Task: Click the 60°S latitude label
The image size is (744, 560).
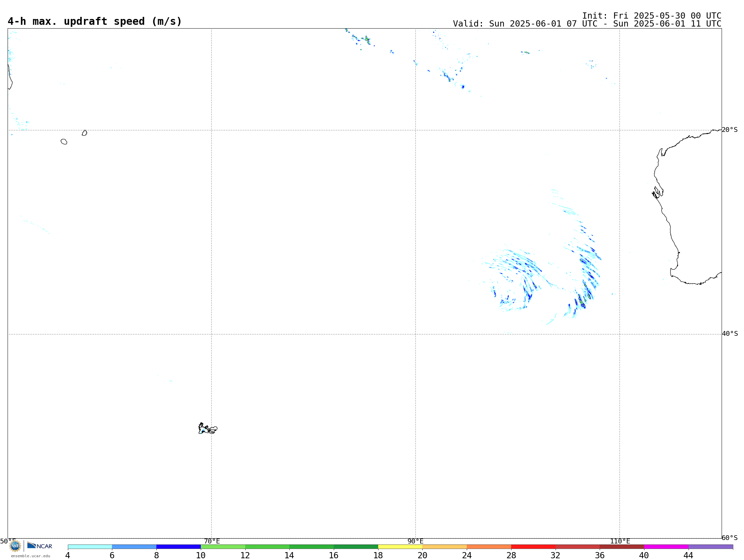Action: [730, 538]
